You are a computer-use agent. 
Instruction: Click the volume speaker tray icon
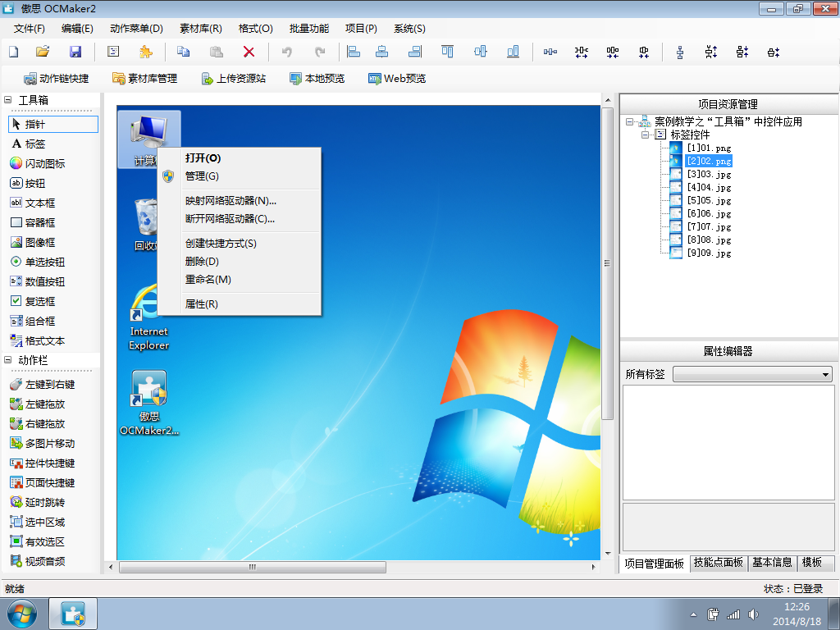coord(754,614)
